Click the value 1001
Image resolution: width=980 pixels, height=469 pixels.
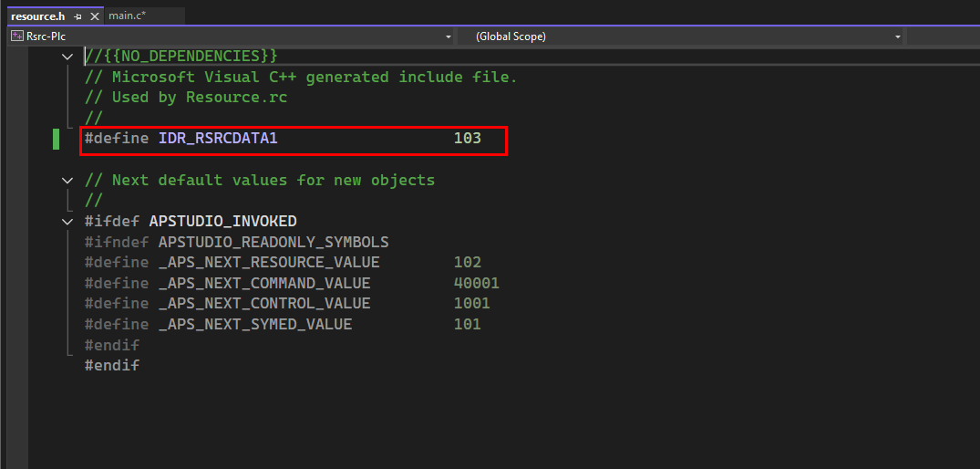point(472,304)
